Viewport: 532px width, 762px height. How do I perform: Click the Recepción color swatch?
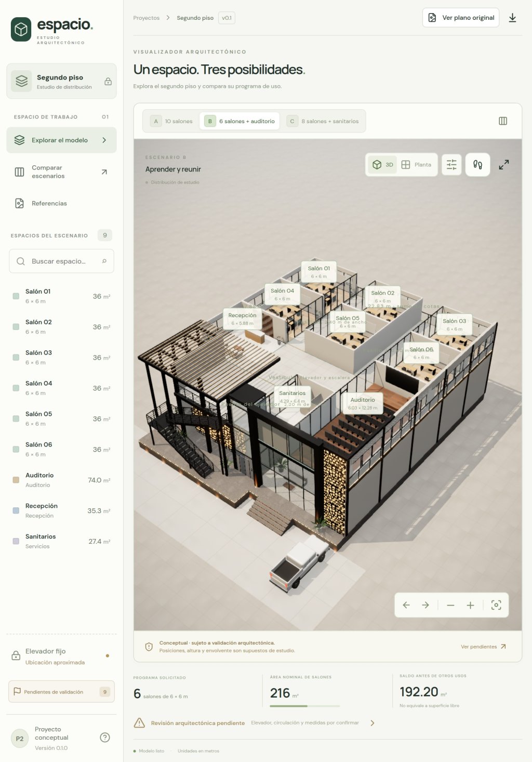pos(16,510)
